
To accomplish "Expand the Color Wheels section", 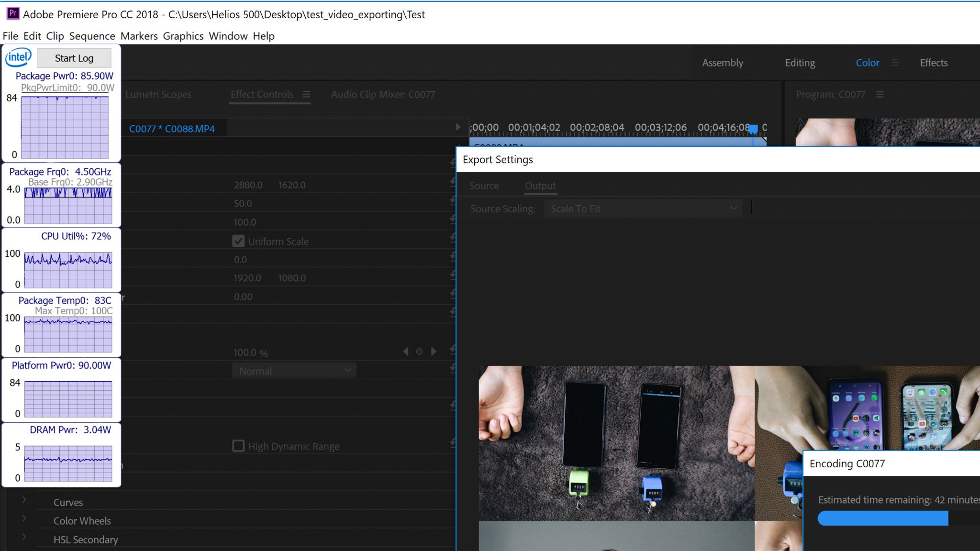I will pyautogui.click(x=24, y=518).
